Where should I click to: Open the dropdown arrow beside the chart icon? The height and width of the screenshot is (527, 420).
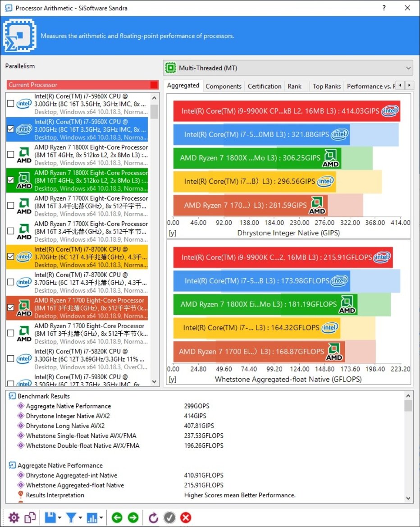point(101,518)
